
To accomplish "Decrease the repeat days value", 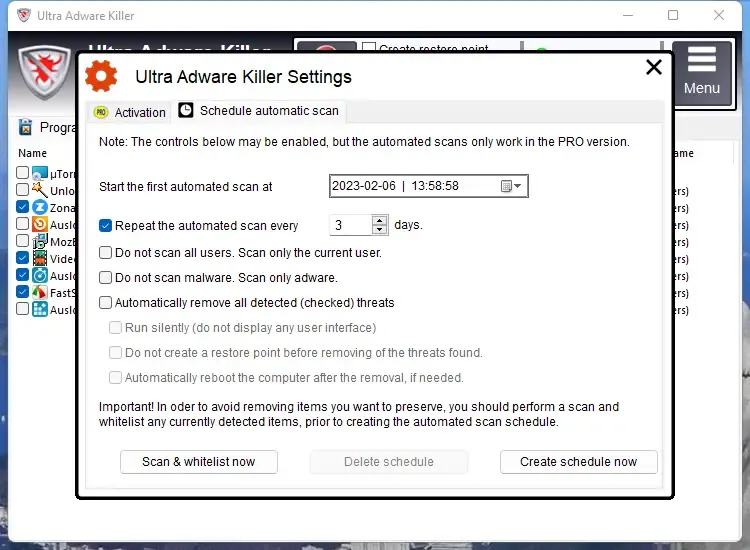I will point(379,230).
